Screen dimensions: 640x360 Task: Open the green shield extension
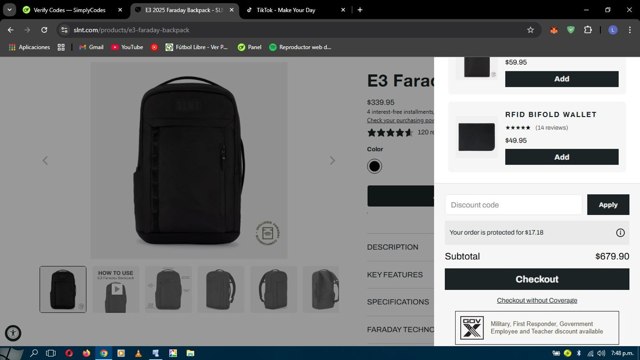(571, 30)
